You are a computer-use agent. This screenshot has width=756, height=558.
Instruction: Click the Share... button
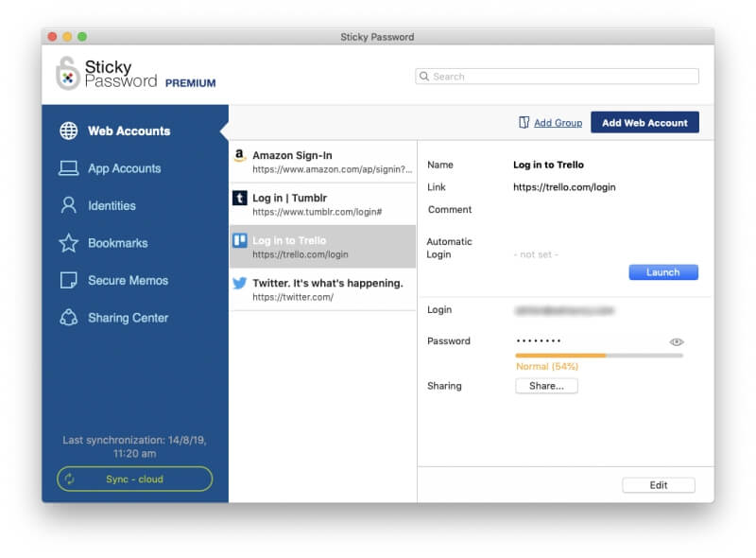click(x=546, y=386)
